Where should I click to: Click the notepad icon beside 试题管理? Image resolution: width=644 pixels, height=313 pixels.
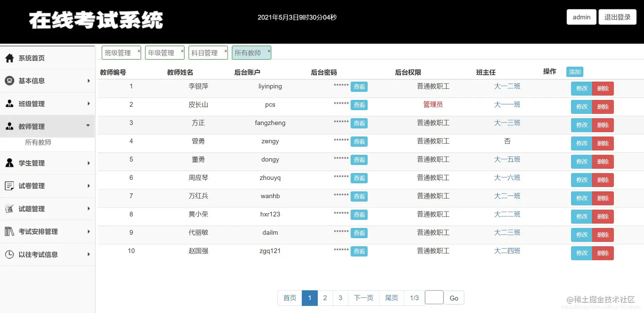pos(9,209)
